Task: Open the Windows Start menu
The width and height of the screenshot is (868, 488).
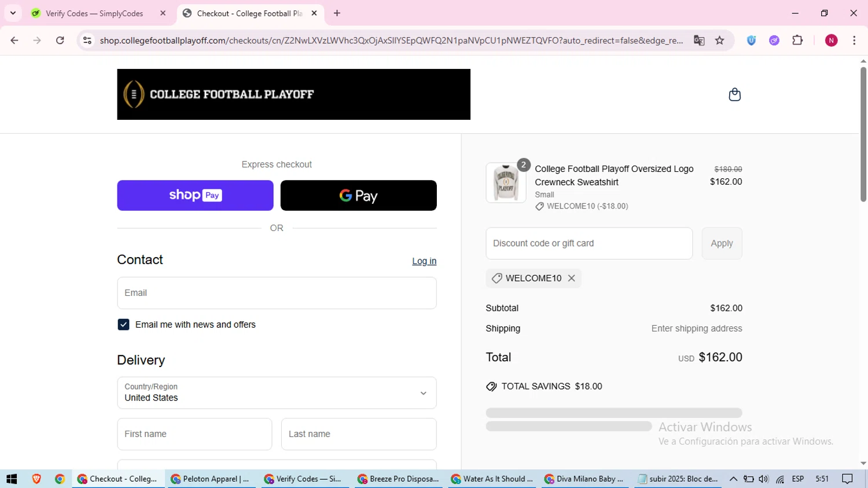Action: point(12,479)
